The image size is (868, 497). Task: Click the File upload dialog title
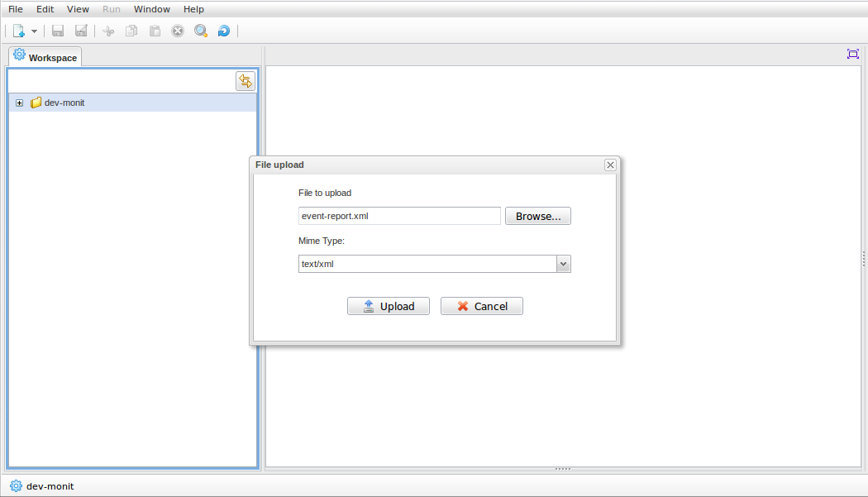point(279,165)
